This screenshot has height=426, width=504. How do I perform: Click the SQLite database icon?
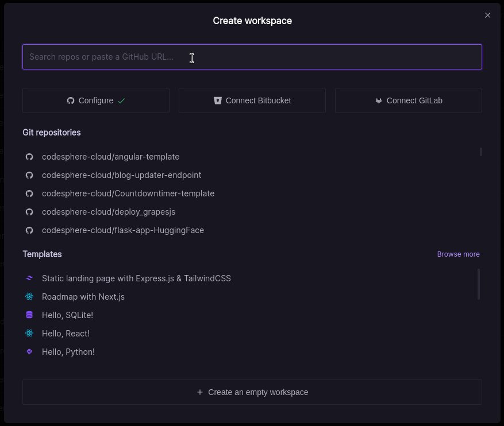click(29, 315)
